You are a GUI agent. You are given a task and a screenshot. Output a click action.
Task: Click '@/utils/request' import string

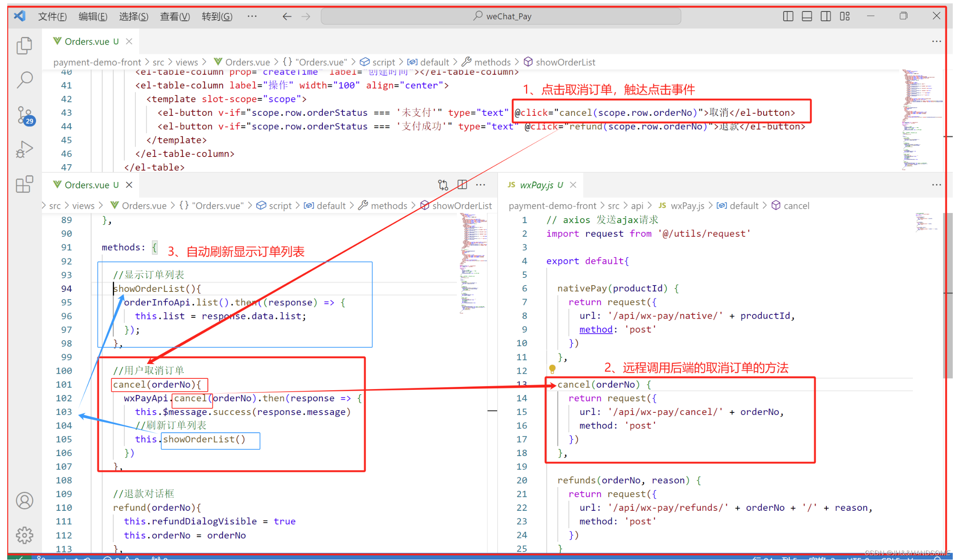coord(704,234)
